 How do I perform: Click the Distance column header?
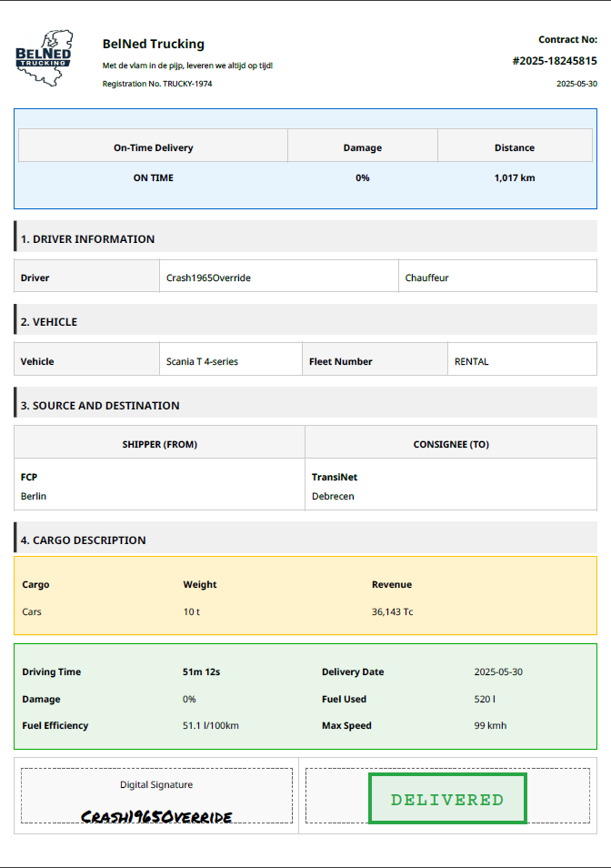pyautogui.click(x=515, y=147)
